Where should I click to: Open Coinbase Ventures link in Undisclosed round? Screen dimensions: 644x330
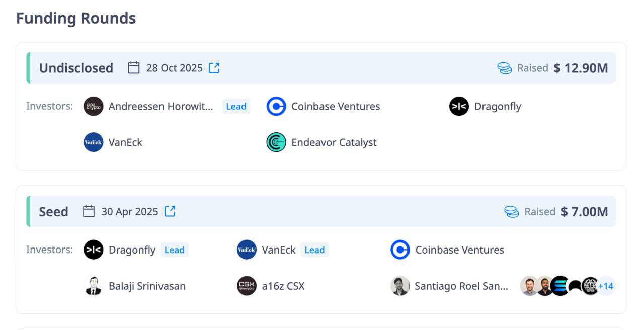point(336,106)
